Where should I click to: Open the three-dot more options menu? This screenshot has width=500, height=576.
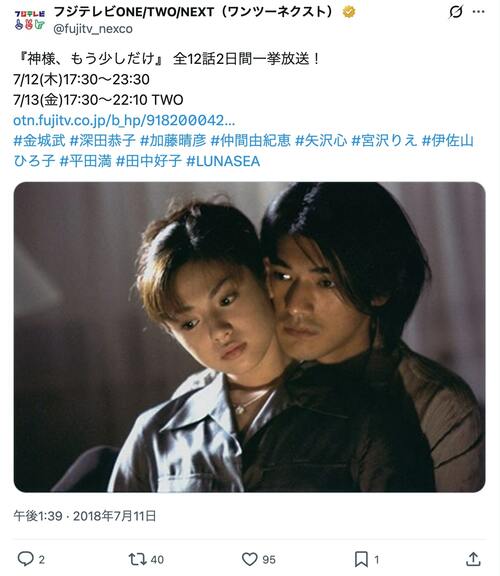pos(478,12)
